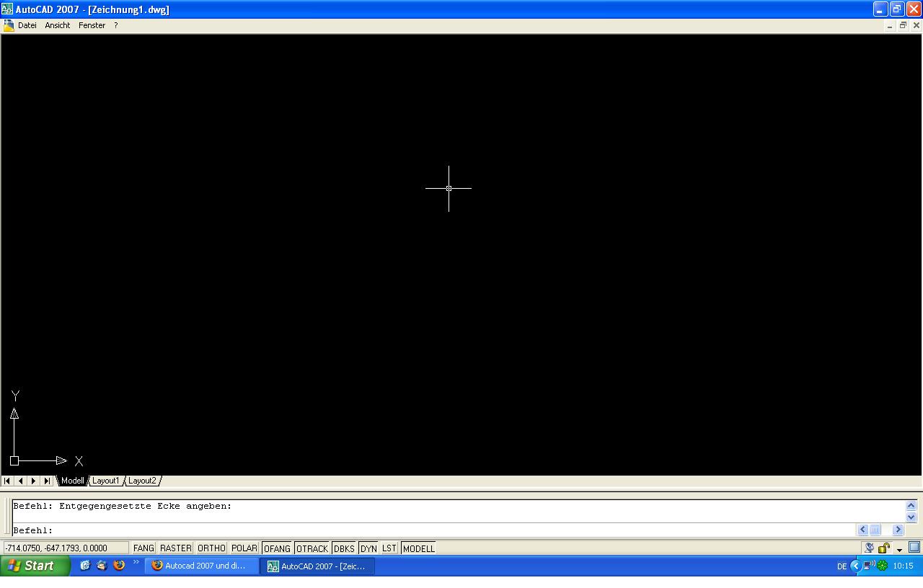Open the Fenster menu
923x588 pixels.
(x=92, y=25)
